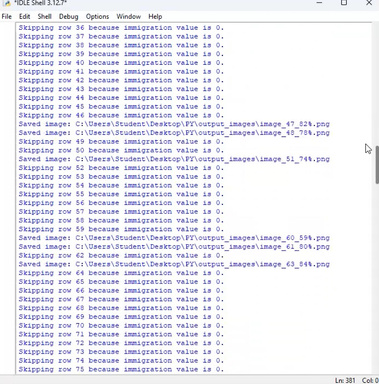Open the Debug menu
This screenshot has width=379, height=384.
(68, 16)
